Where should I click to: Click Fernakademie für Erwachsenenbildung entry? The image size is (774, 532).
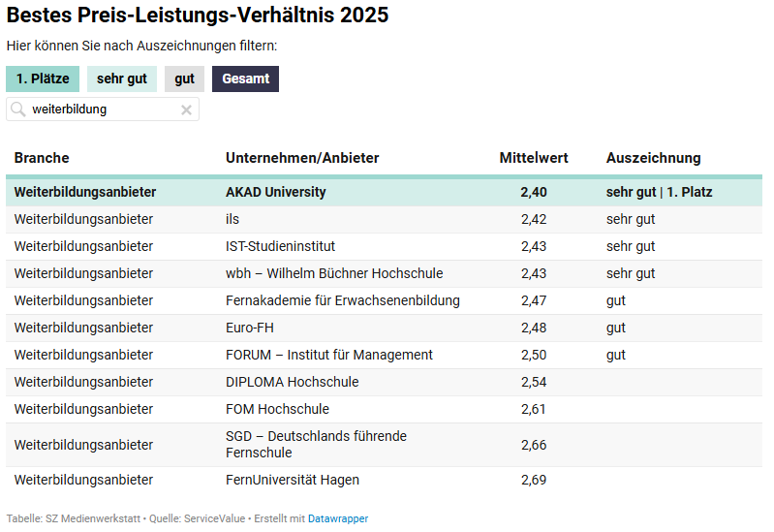pos(342,300)
